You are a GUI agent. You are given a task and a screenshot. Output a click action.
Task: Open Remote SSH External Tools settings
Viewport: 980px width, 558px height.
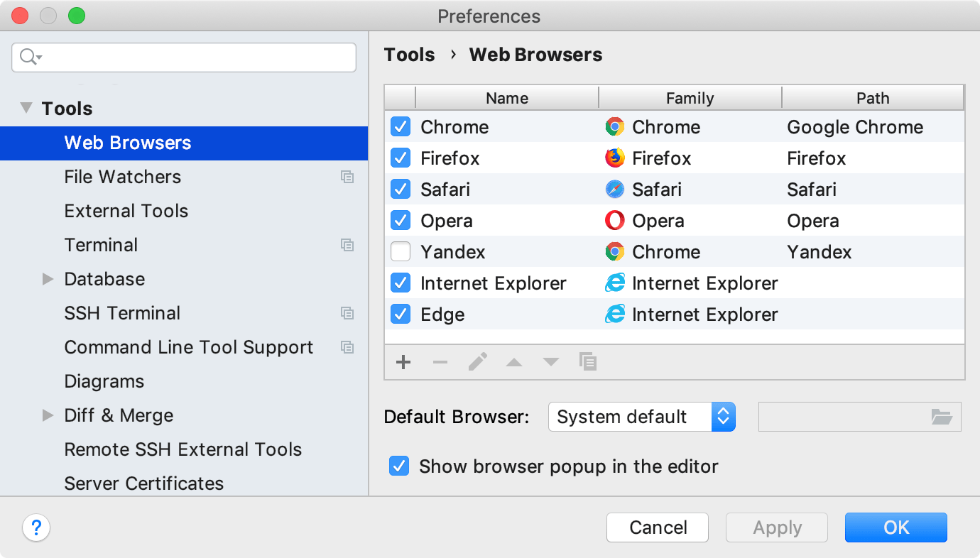[183, 449]
